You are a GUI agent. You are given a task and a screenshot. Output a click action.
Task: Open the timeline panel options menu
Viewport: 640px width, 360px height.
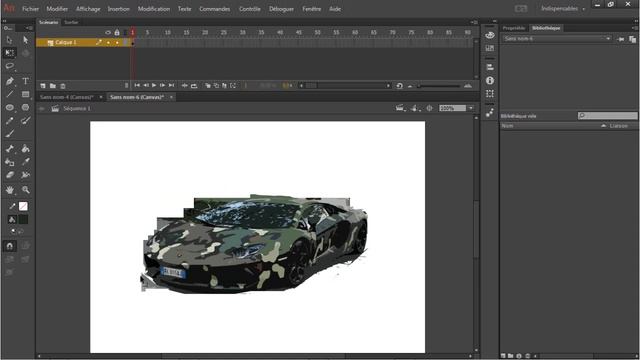pyautogui.click(x=474, y=22)
